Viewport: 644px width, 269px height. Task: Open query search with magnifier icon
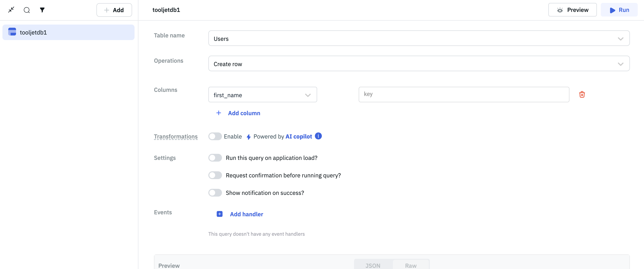click(x=27, y=10)
